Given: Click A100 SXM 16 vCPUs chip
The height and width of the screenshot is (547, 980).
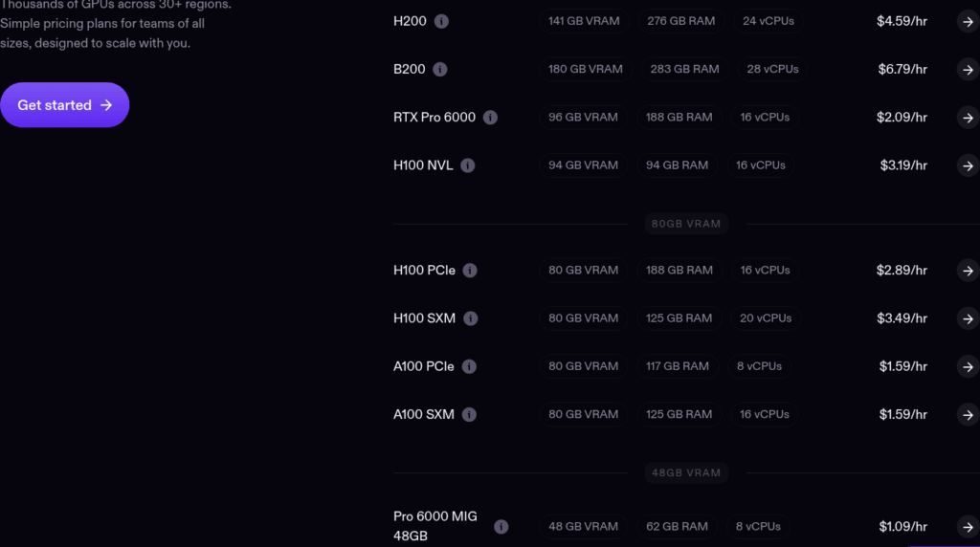Looking at the screenshot, I should (x=765, y=415).
